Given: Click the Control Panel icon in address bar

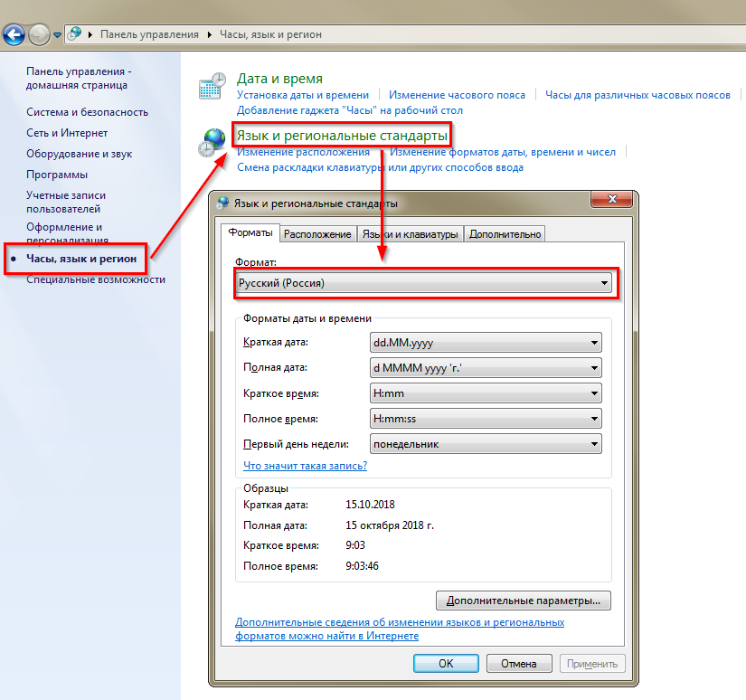Looking at the screenshot, I should tap(74, 33).
